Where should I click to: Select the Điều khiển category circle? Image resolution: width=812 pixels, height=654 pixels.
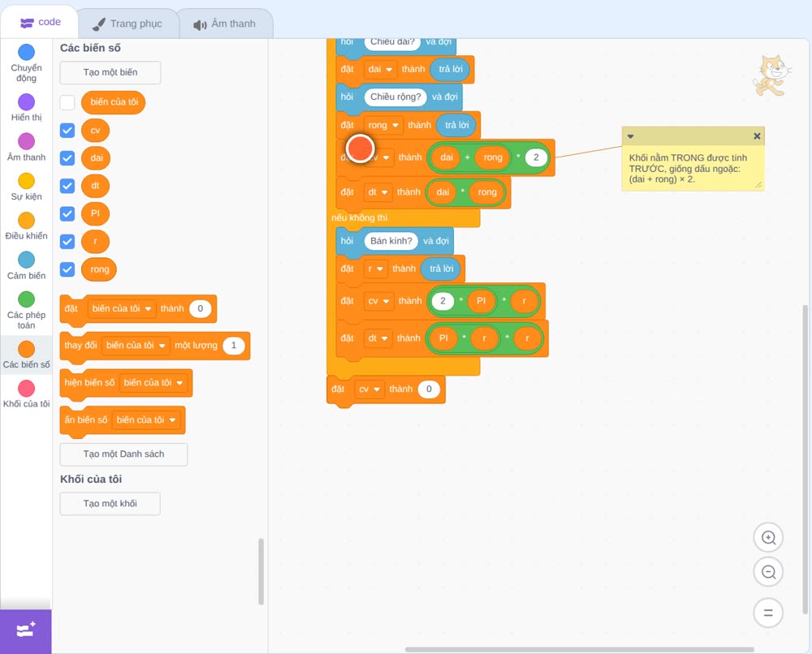pos(27,221)
